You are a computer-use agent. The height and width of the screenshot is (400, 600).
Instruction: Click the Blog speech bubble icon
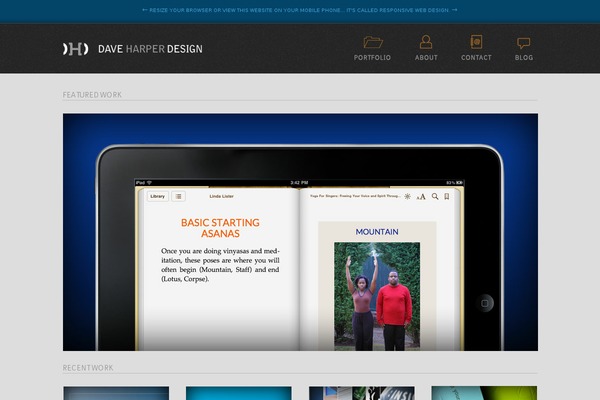pos(523,43)
